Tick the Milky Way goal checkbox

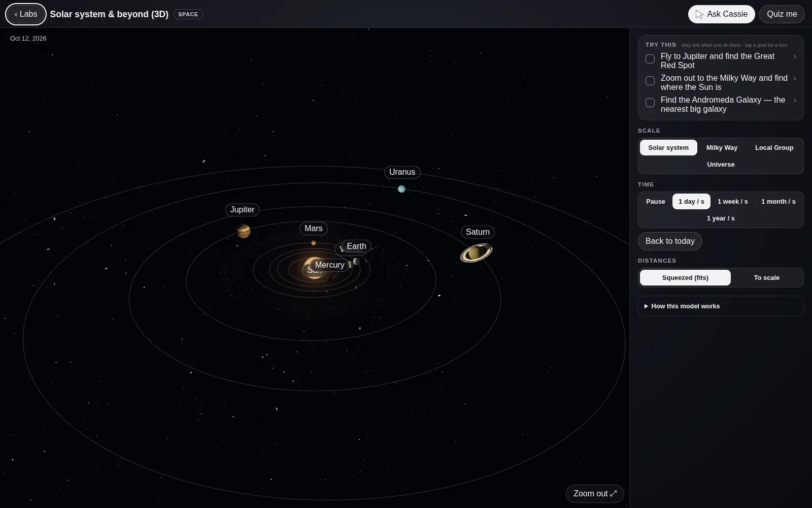[x=650, y=81]
